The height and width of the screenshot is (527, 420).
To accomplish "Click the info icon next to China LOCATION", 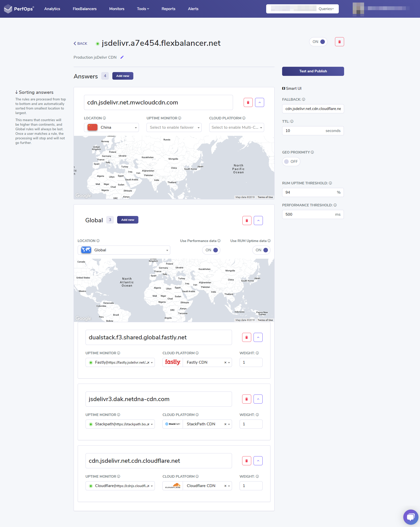I will pyautogui.click(x=104, y=118).
